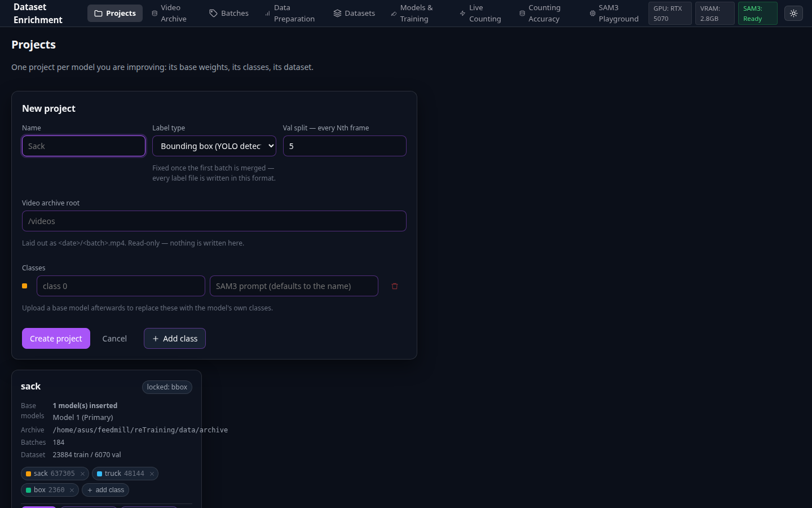Click the Video archive root field

(214, 221)
